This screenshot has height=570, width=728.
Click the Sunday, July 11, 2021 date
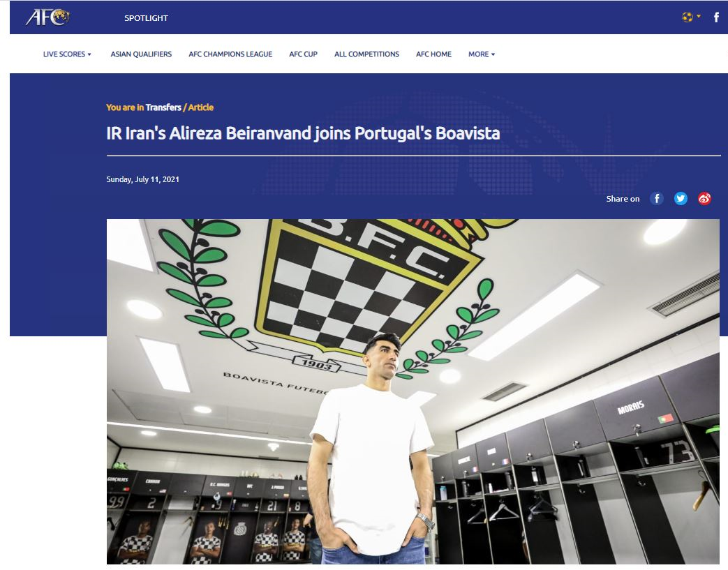(x=142, y=179)
